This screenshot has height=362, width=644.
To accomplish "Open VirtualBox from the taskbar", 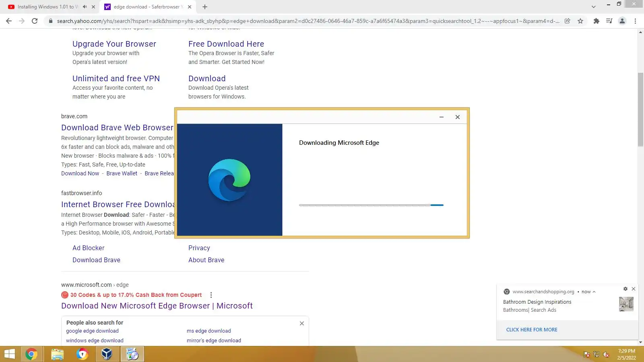I will pyautogui.click(x=107, y=354).
